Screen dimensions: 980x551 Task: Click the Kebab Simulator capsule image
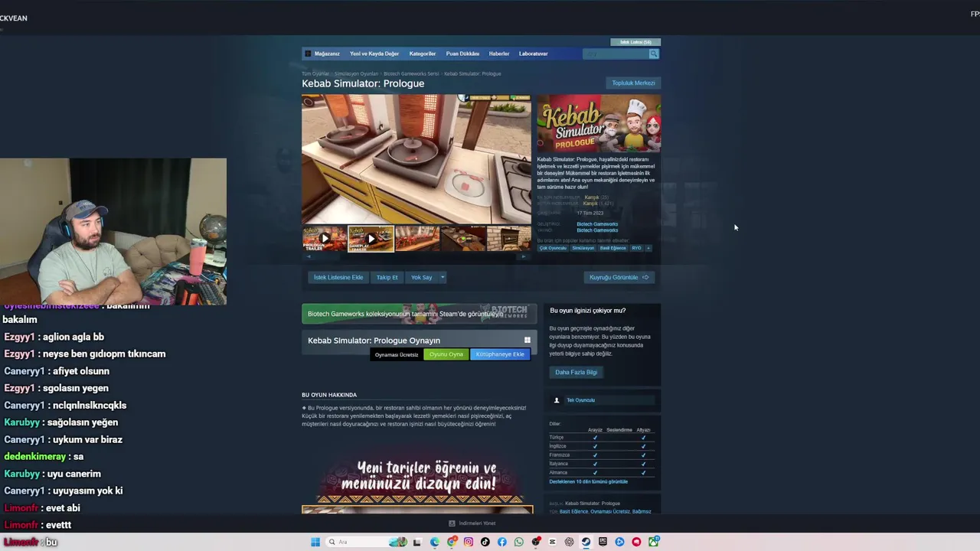point(598,124)
